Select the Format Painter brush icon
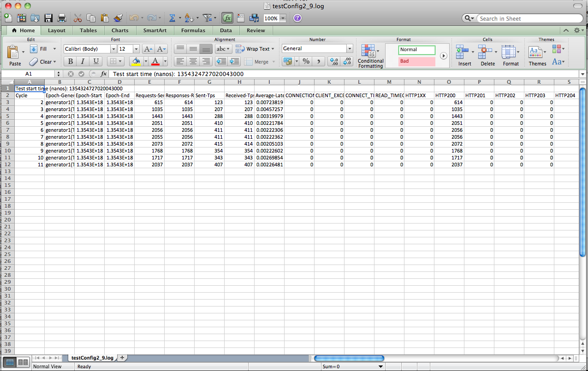The width and height of the screenshot is (588, 371). 118,18
